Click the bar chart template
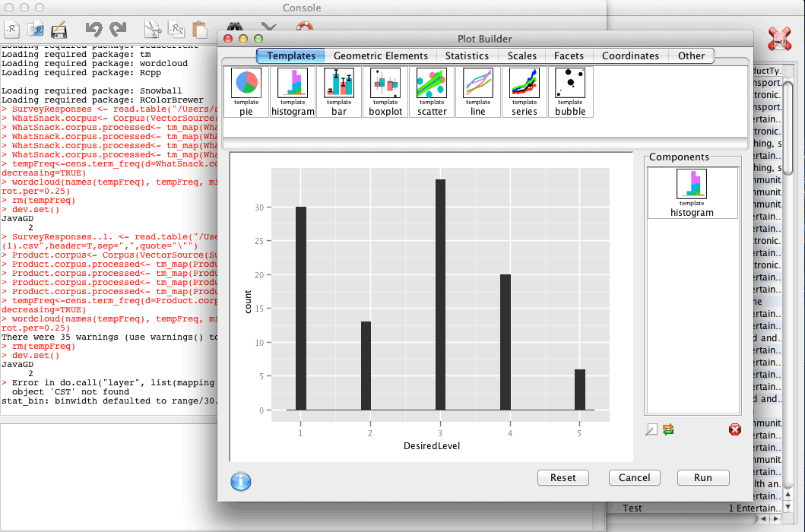 pyautogui.click(x=339, y=91)
